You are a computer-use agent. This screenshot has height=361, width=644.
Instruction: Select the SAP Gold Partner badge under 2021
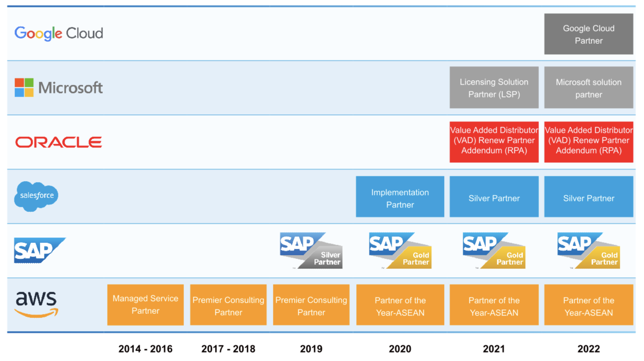point(494,250)
